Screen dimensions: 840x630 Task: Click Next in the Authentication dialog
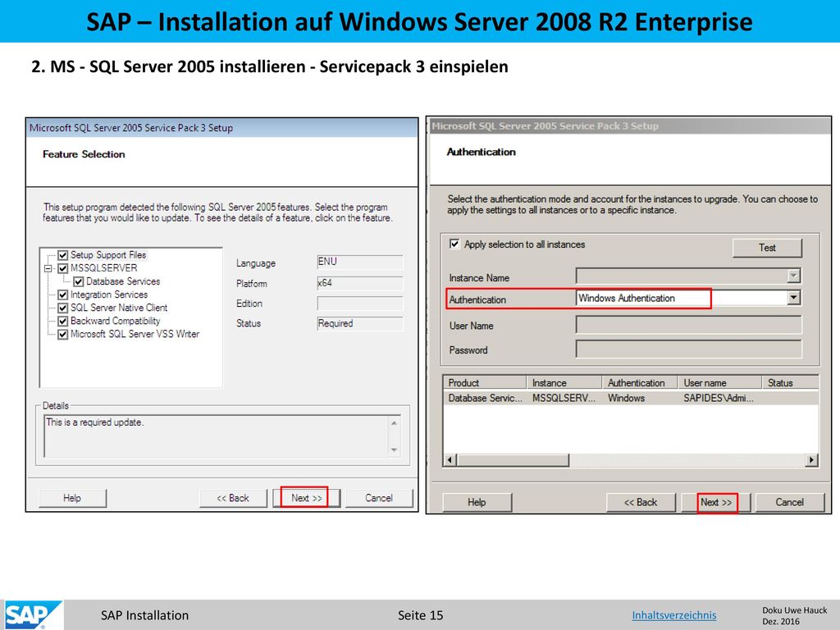[x=716, y=503]
